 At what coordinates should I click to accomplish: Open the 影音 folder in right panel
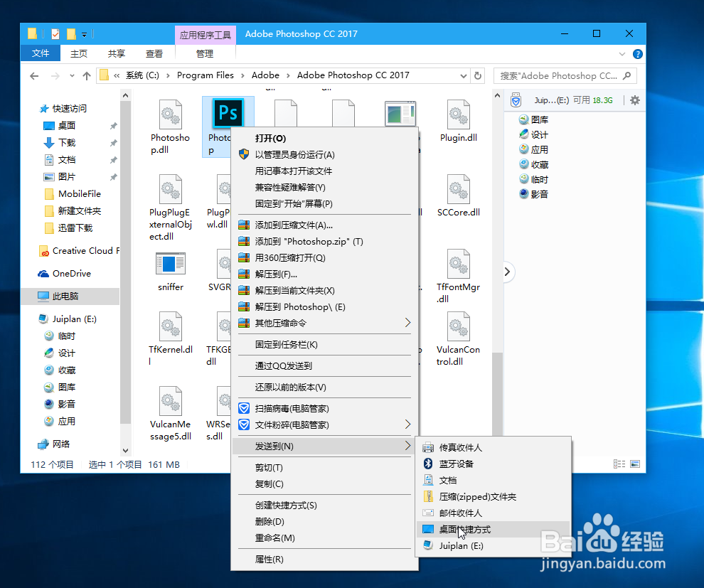pos(533,194)
